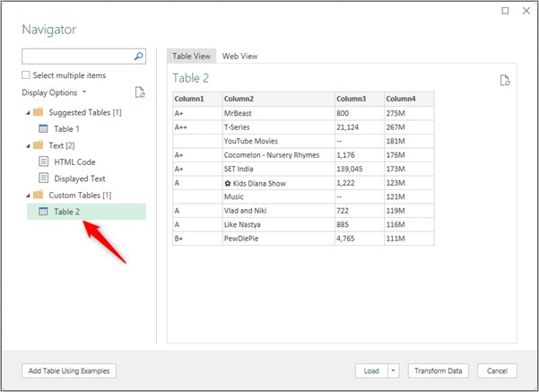Image resolution: width=539 pixels, height=392 pixels.
Task: Click the refresh preview icon above table
Action: (505, 81)
